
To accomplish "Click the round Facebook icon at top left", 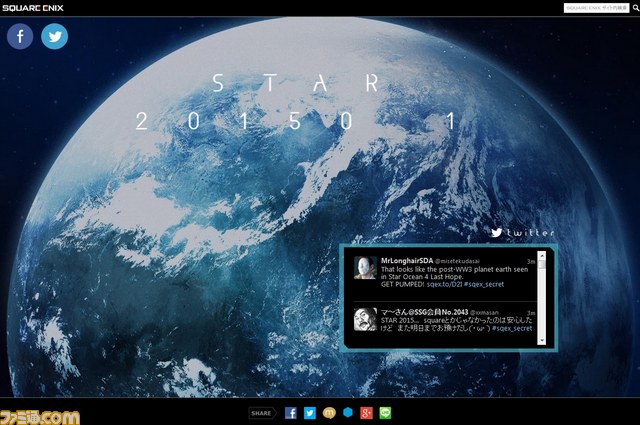I will (20, 36).
